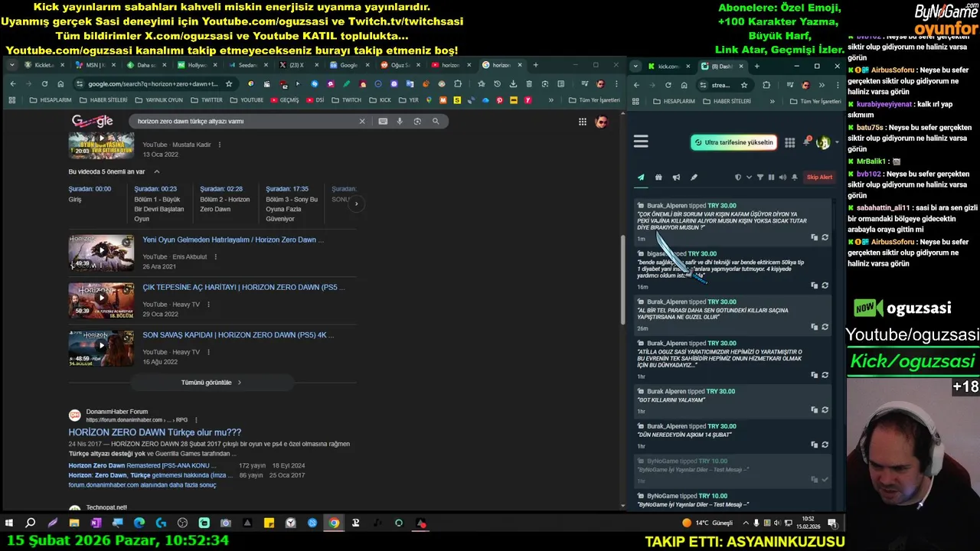The width and height of the screenshot is (980, 551).
Task: Play the "SON SAVAŞ KAPIDA" video thumbnail
Action: point(101,347)
